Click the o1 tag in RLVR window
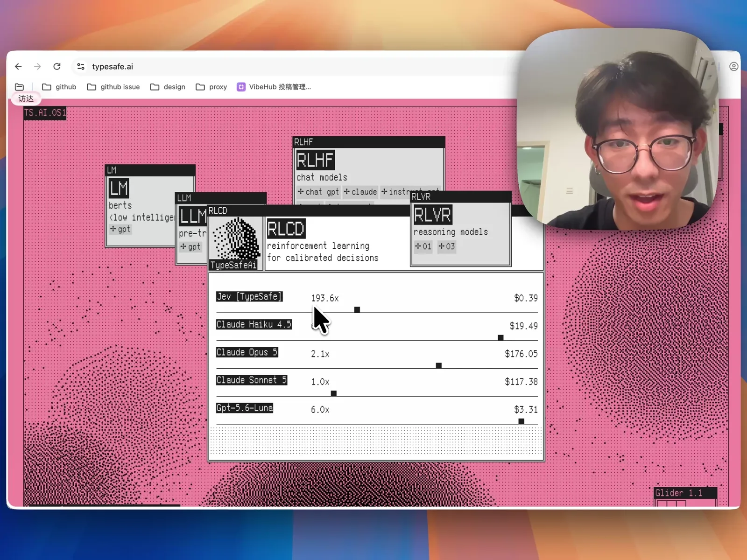 (423, 246)
